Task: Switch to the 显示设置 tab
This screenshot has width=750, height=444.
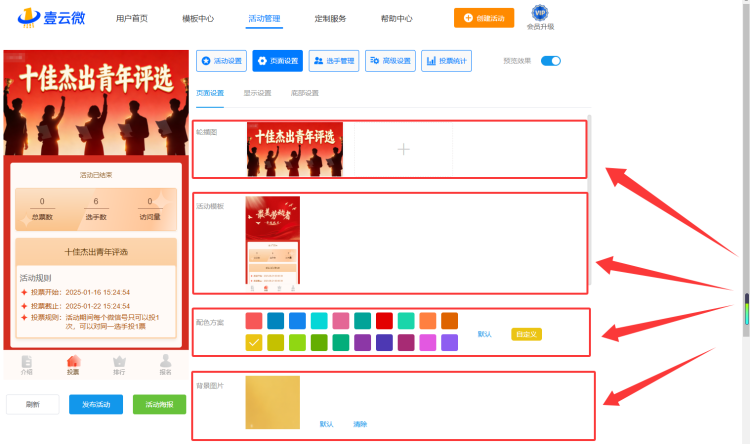Action: (257, 93)
